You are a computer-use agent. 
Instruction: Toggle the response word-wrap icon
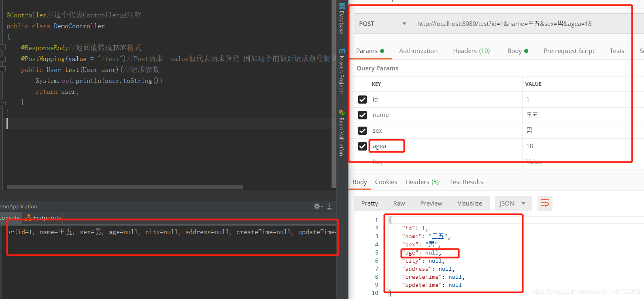coord(545,203)
